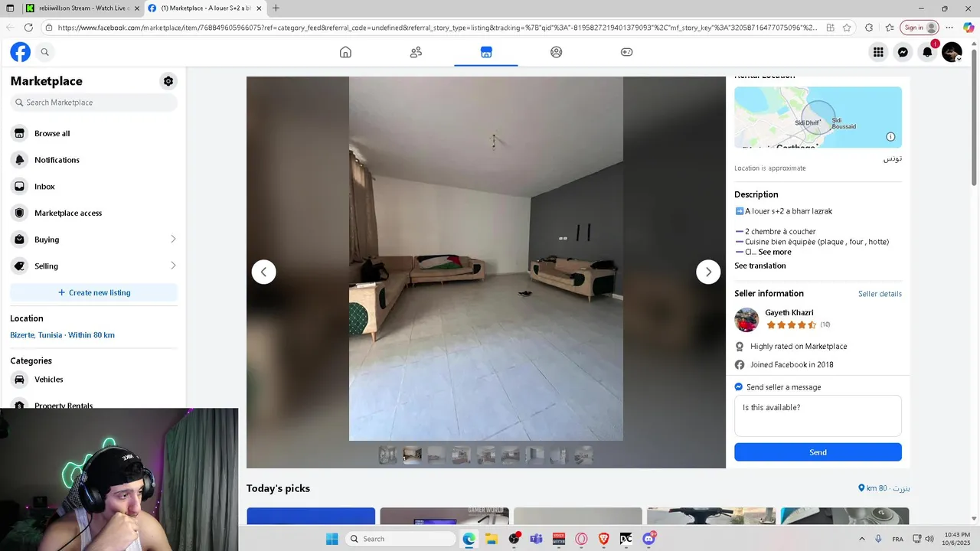Open Facebook notifications bell
This screenshot has height=551, width=980.
click(927, 52)
